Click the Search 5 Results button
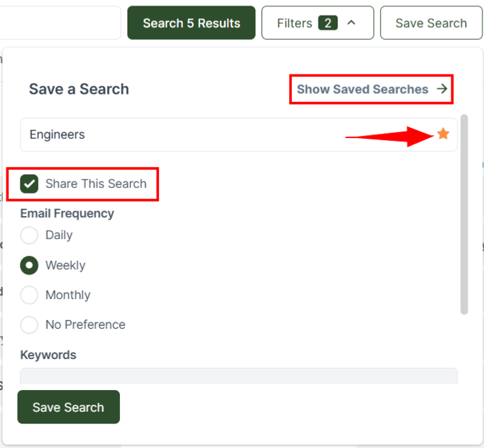The width and height of the screenshot is (484, 448). pos(191,23)
